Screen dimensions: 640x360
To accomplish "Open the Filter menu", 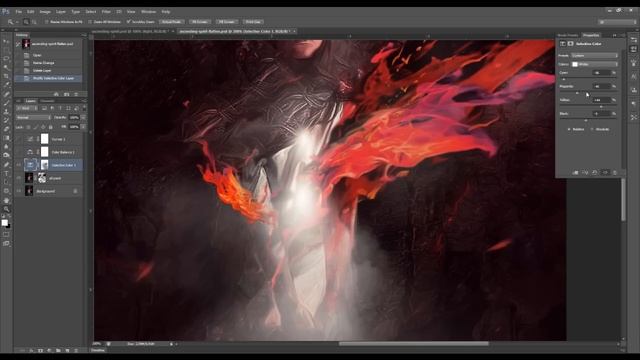I will click(106, 12).
